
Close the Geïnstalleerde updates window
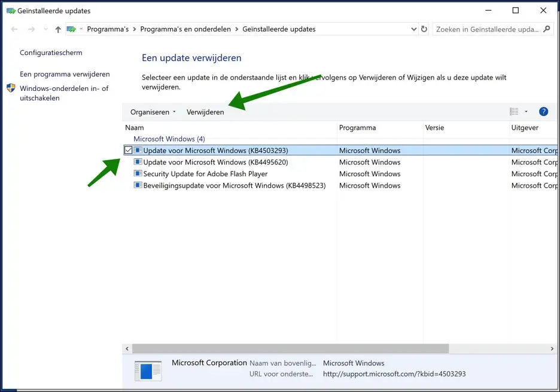point(543,10)
